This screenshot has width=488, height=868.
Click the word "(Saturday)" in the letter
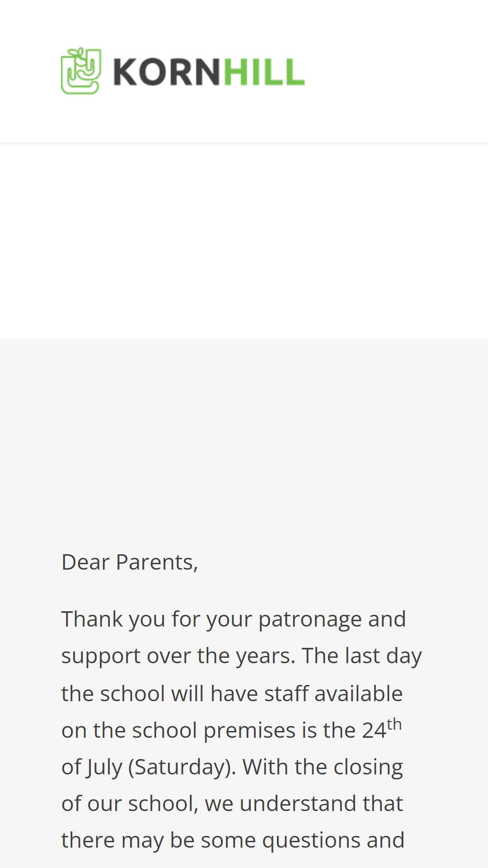[182, 768]
